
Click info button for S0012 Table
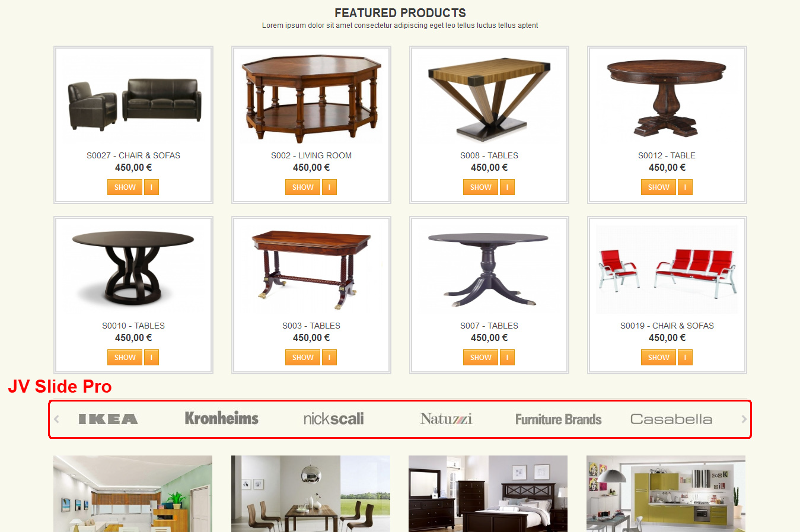(685, 187)
